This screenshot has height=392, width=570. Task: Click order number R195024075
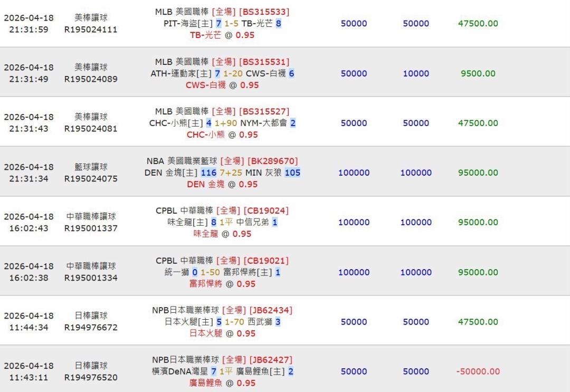click(91, 178)
